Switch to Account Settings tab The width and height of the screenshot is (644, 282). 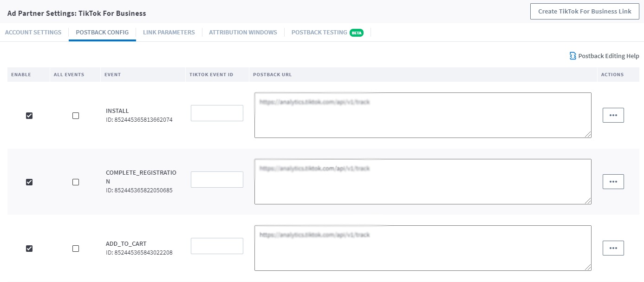[x=33, y=33]
